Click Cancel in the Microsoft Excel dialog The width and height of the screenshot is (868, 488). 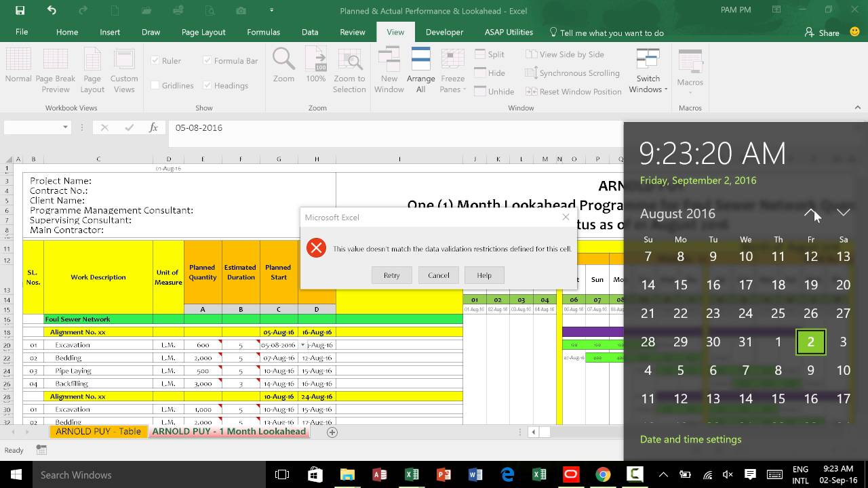tap(438, 275)
